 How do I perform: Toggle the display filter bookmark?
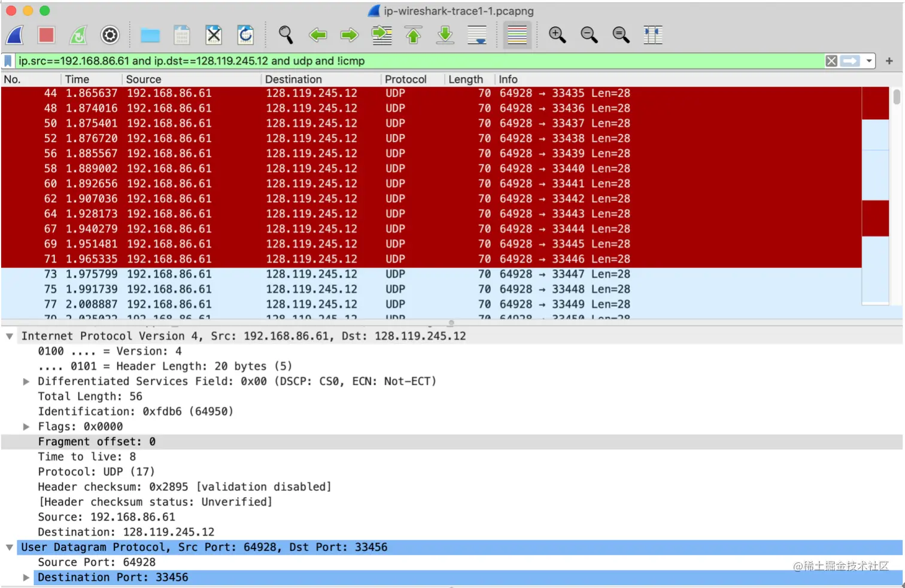tap(7, 60)
